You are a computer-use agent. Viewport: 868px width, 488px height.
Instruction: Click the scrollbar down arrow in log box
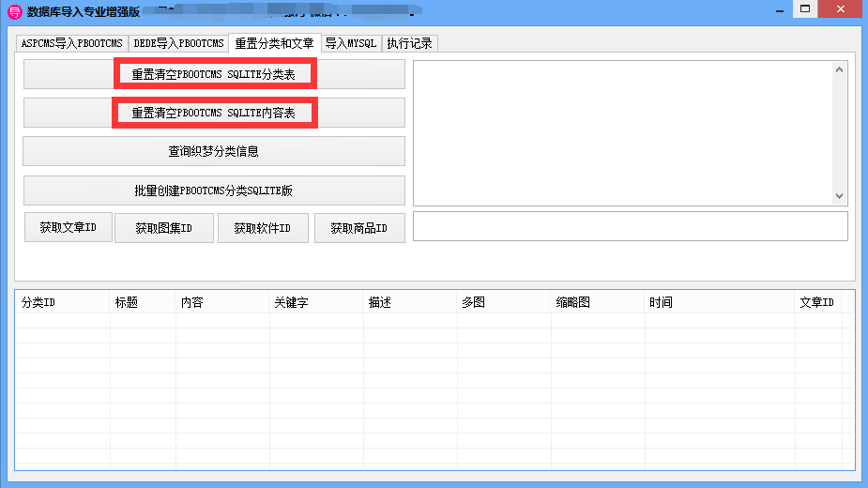[840, 196]
